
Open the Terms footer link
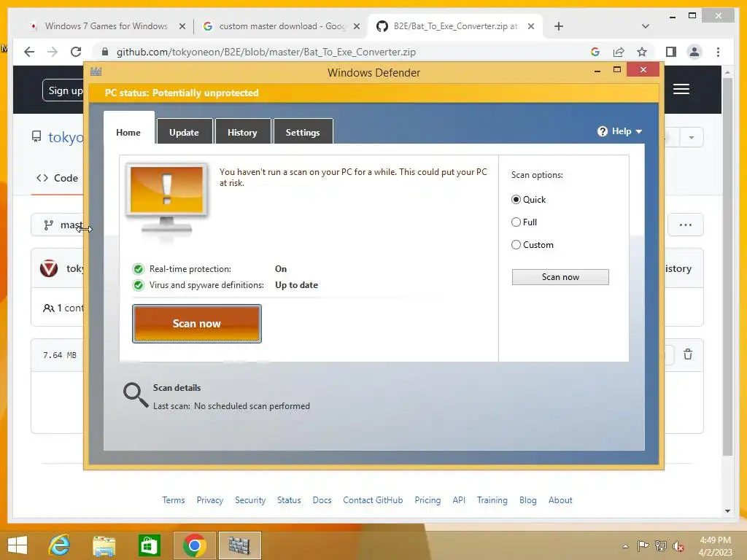[174, 500]
